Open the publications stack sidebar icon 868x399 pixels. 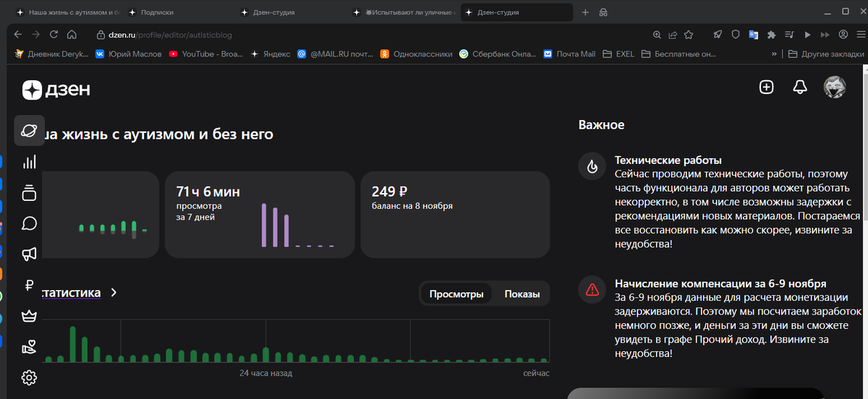click(29, 193)
